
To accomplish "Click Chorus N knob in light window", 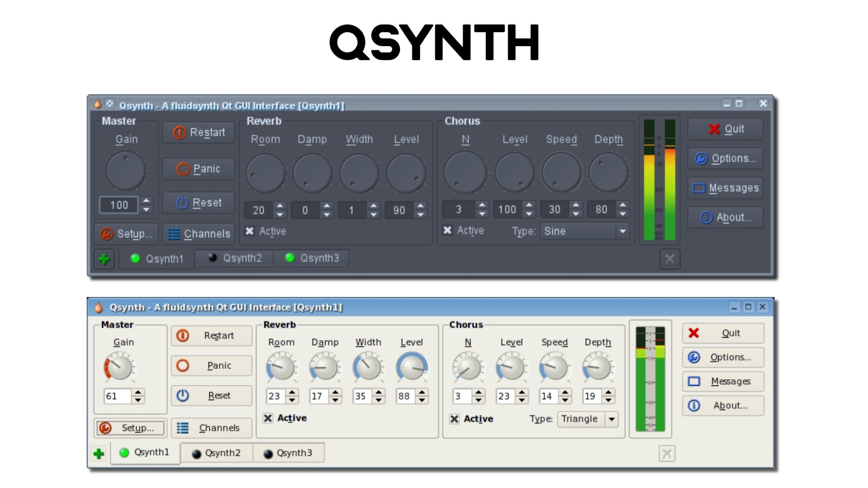I will click(x=468, y=367).
